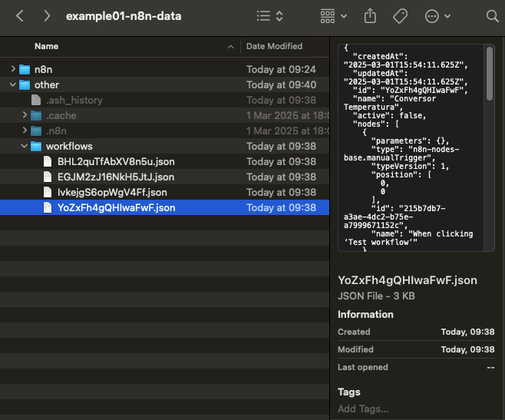Click the Edit Tags icon
Viewport: 505px width, 420px height.
[401, 16]
